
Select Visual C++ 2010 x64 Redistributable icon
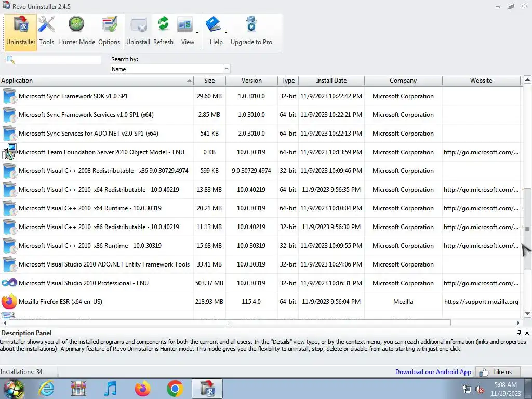point(9,189)
